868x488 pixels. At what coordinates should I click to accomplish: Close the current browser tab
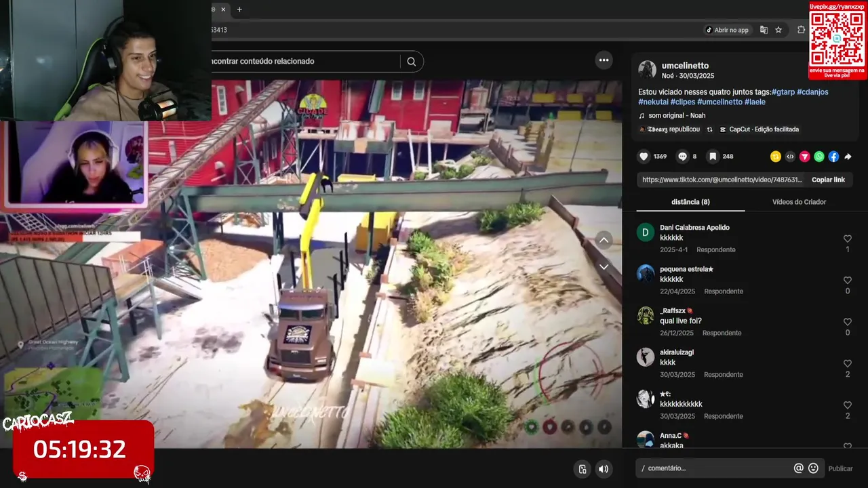coord(222,9)
